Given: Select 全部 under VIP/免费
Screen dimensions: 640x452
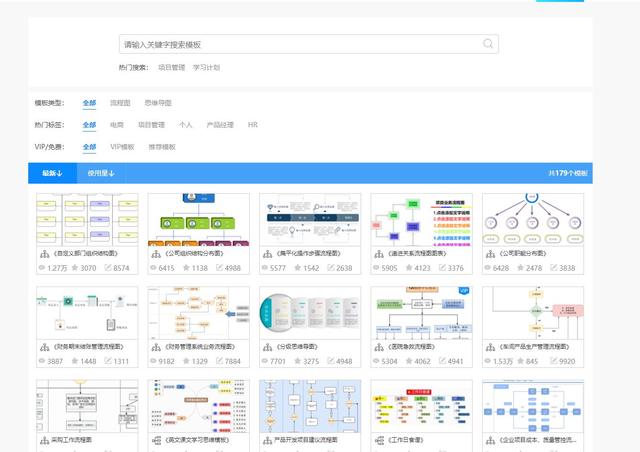Looking at the screenshot, I should pos(89,147).
